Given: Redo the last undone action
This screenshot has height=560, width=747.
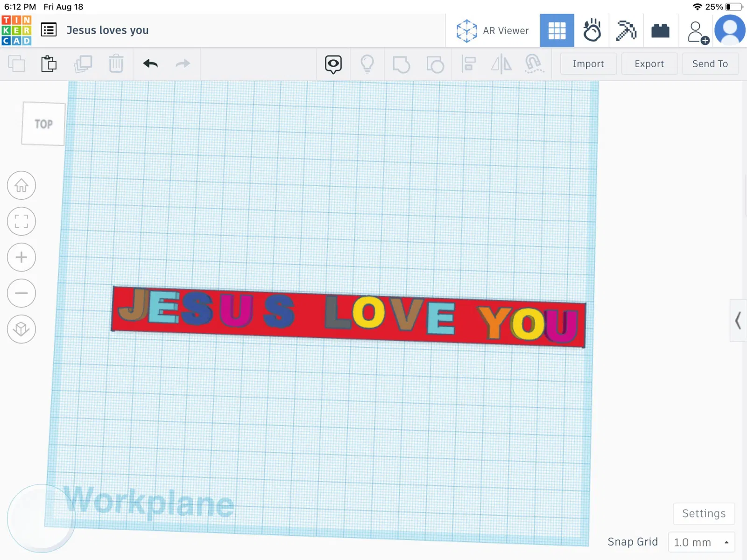Looking at the screenshot, I should pyautogui.click(x=183, y=63).
